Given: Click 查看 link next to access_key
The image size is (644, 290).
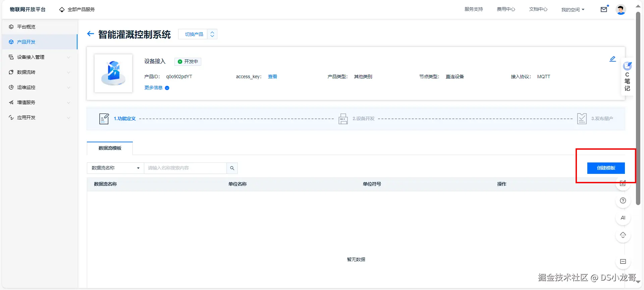Looking at the screenshot, I should (x=272, y=77).
